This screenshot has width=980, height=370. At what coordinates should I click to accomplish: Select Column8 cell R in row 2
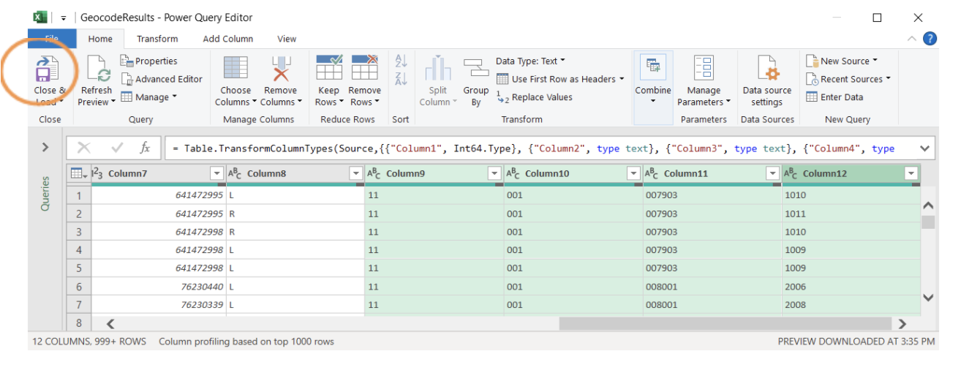[295, 214]
